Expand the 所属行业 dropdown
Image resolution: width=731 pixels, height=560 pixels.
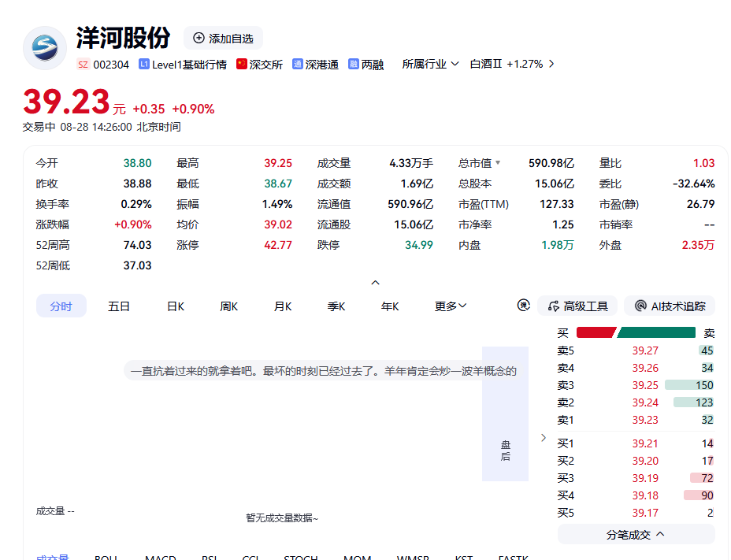click(430, 64)
